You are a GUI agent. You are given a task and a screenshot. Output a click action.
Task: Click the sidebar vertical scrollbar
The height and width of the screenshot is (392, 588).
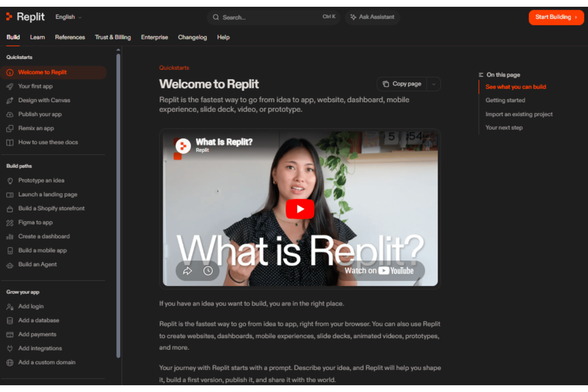(118, 205)
